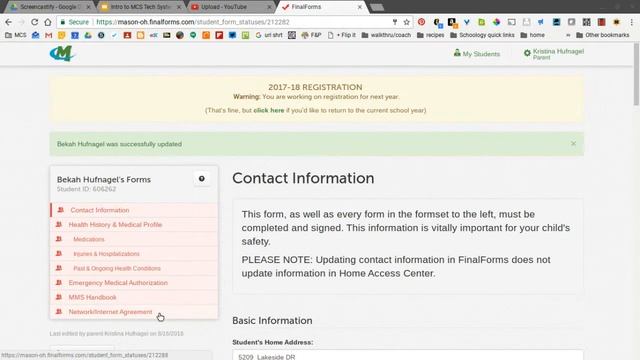The width and height of the screenshot is (640, 360).
Task: Open the 'url shrt' bookmark
Action: [x=269, y=36]
